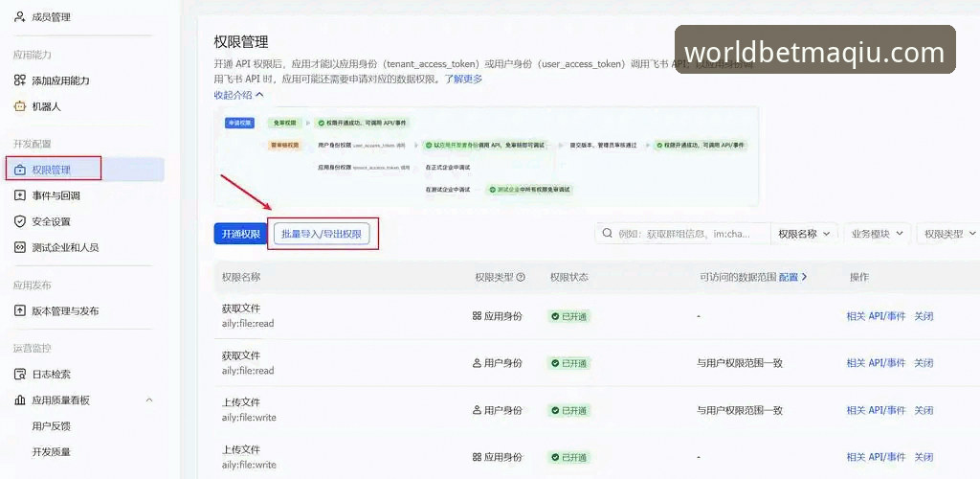Click 应用身份 icon in first 获取文件 row
This screenshot has width=980, height=479.
click(477, 316)
